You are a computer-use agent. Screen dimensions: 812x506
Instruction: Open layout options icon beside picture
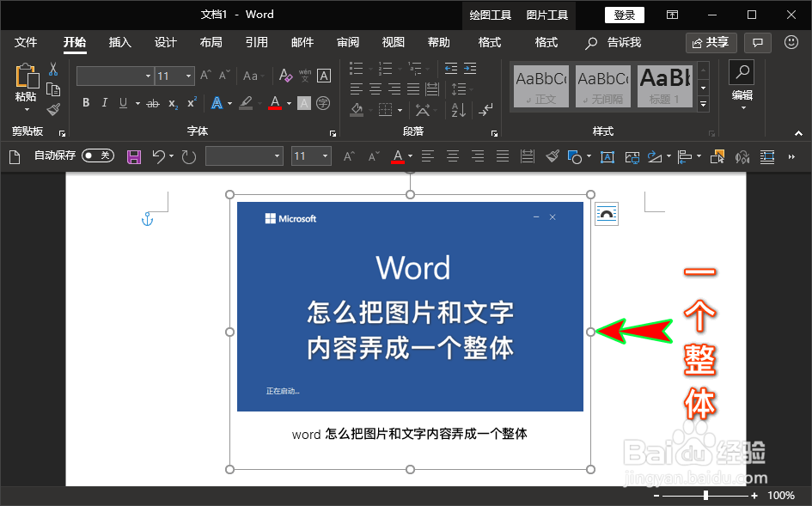pos(607,214)
